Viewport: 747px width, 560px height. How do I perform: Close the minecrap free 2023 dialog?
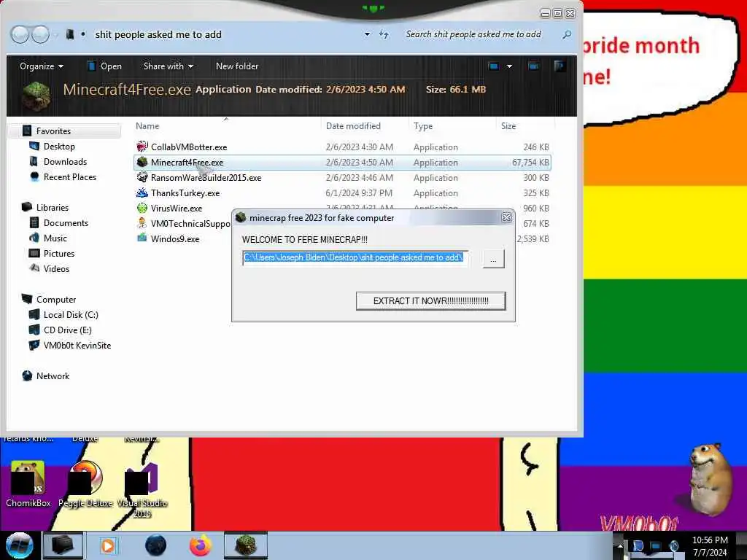tap(506, 217)
